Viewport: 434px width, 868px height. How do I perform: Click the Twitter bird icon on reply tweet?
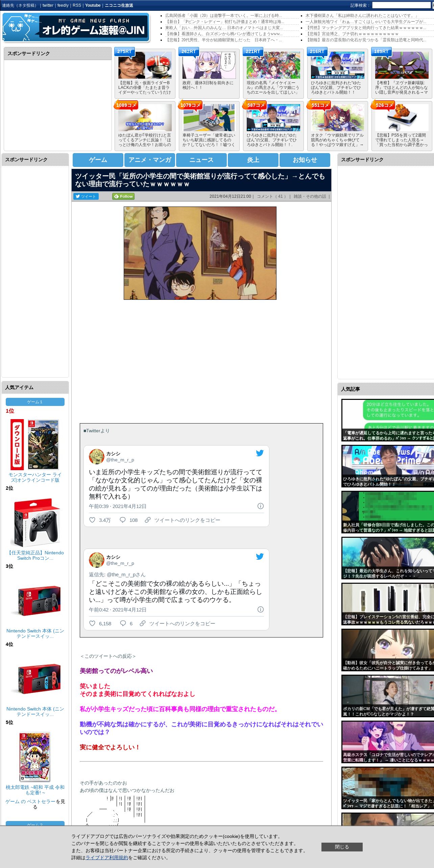[260, 556]
